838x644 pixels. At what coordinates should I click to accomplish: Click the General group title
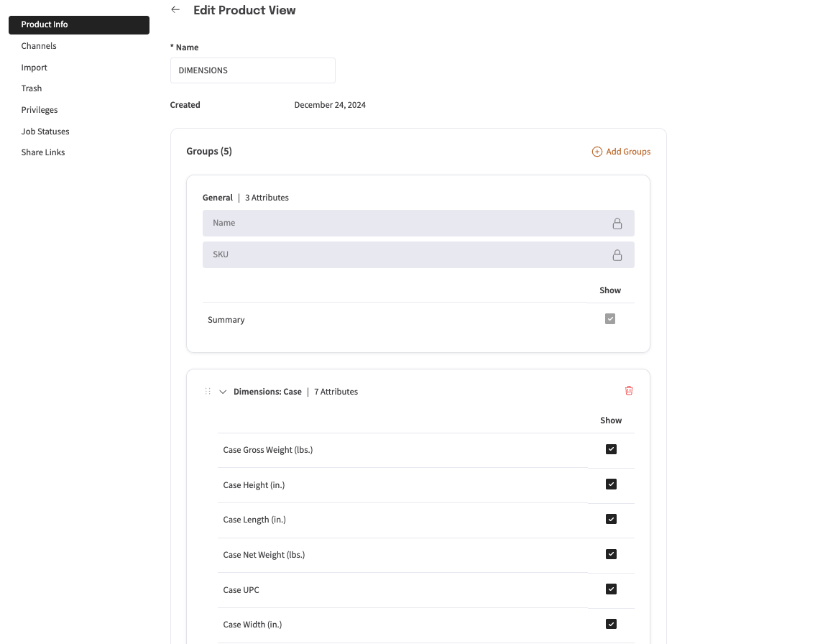click(218, 198)
